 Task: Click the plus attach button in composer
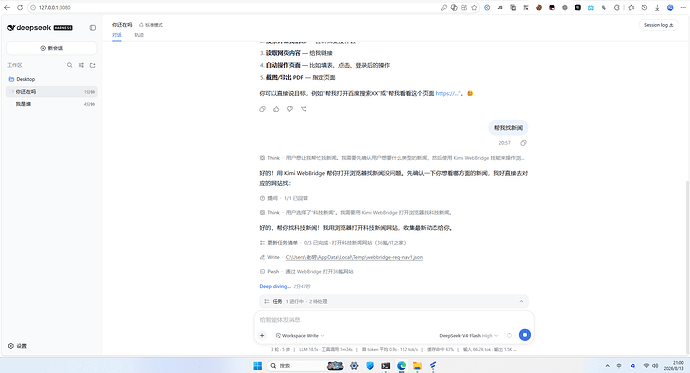262,335
